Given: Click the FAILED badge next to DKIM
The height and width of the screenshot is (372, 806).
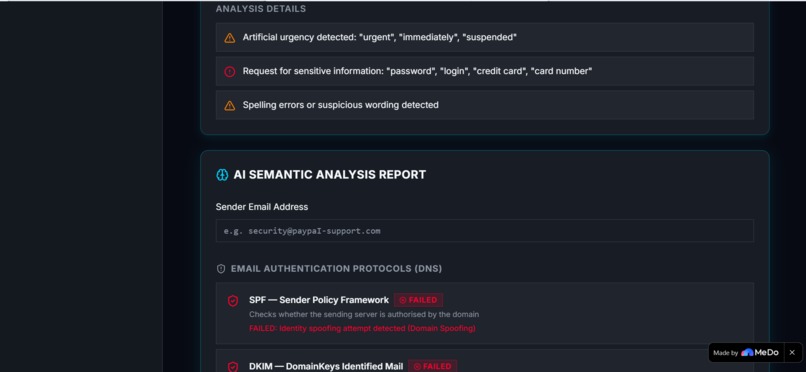Looking at the screenshot, I should (432, 366).
